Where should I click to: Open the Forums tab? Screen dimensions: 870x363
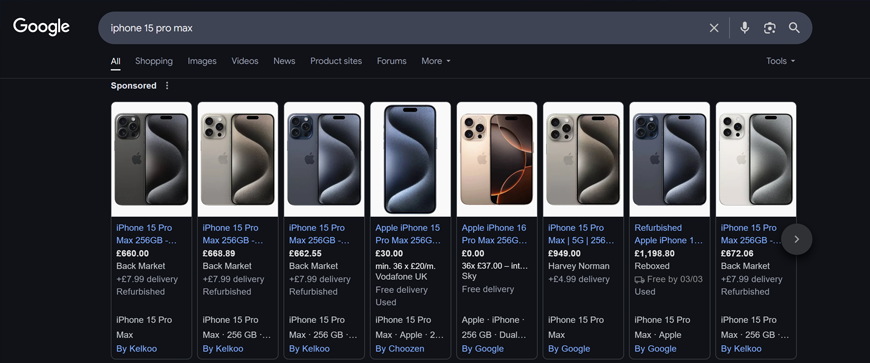coord(392,61)
